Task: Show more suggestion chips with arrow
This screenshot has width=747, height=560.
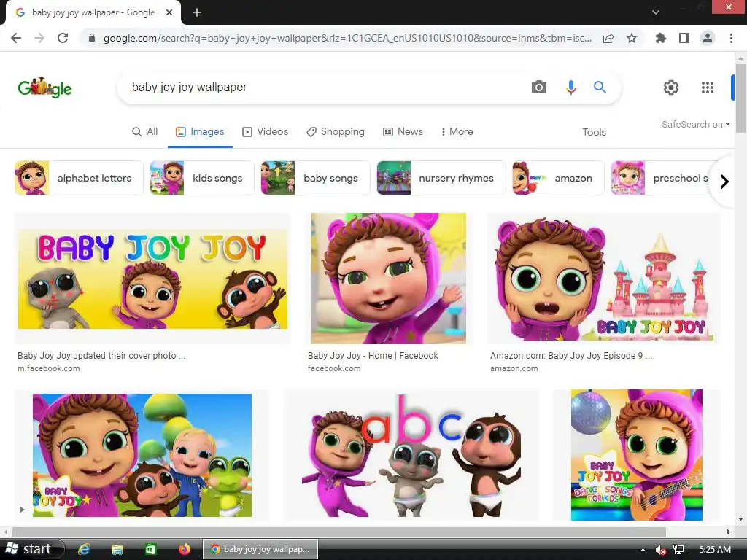Action: tap(724, 182)
